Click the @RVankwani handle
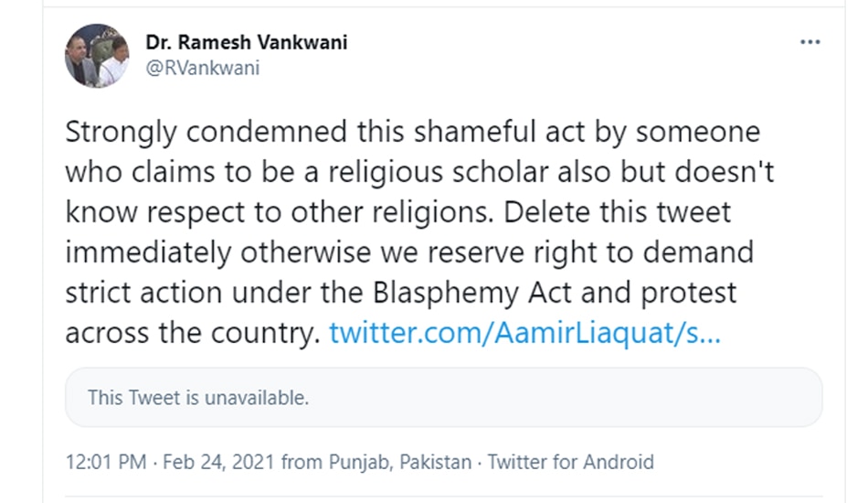Screen dimensions: 868x503 coord(203,69)
